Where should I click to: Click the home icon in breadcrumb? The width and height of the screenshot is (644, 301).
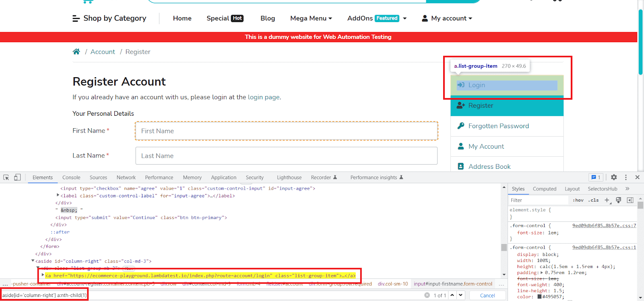(x=76, y=52)
